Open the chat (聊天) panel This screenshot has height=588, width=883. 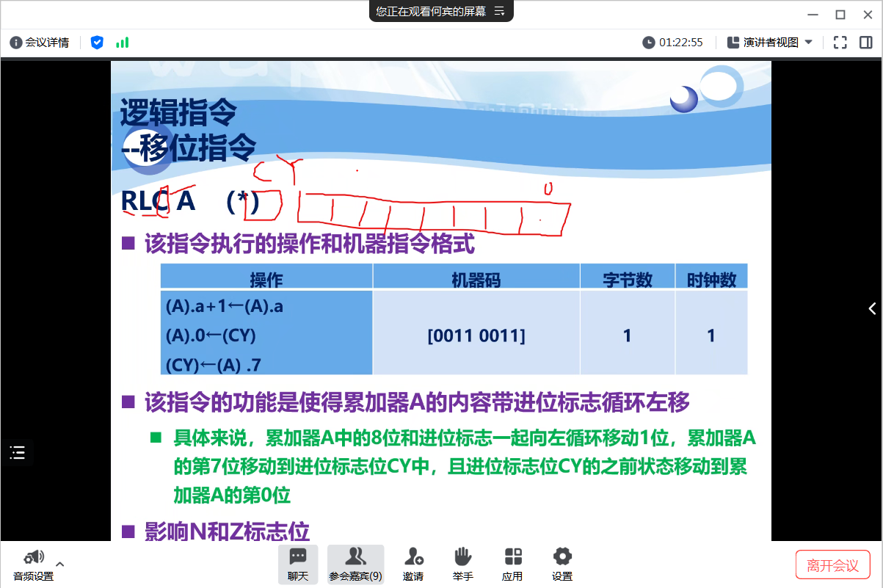coord(298,565)
